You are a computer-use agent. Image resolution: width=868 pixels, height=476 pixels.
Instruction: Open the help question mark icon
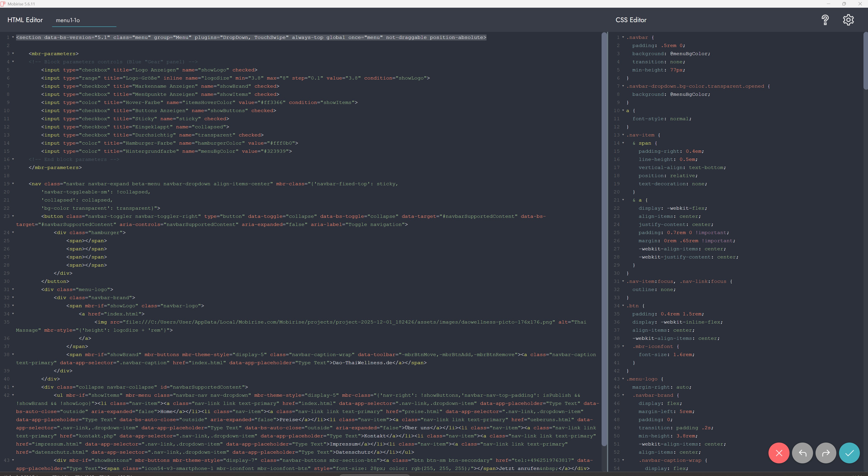point(825,20)
